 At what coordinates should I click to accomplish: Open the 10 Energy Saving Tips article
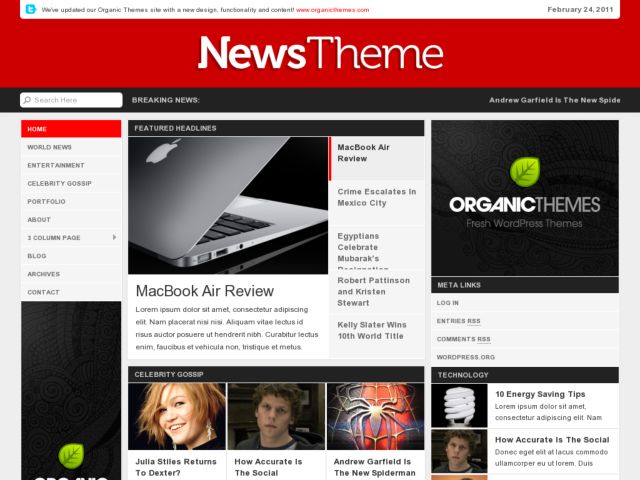click(540, 394)
